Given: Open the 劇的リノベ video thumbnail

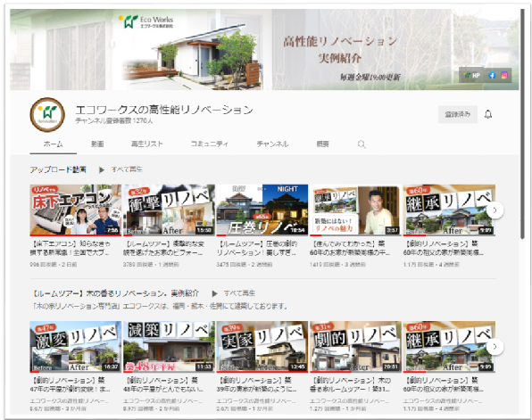Looking at the screenshot, I should coord(355,347).
